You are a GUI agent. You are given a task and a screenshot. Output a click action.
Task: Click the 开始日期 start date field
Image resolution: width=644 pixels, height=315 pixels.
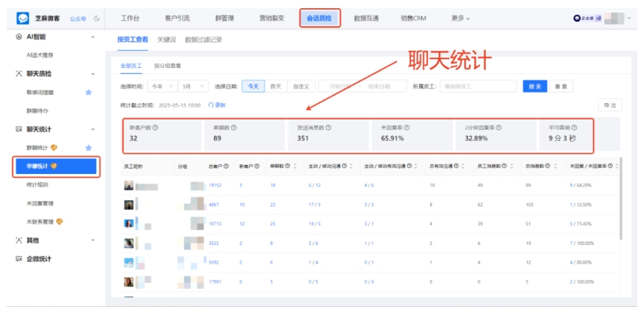[x=341, y=87]
